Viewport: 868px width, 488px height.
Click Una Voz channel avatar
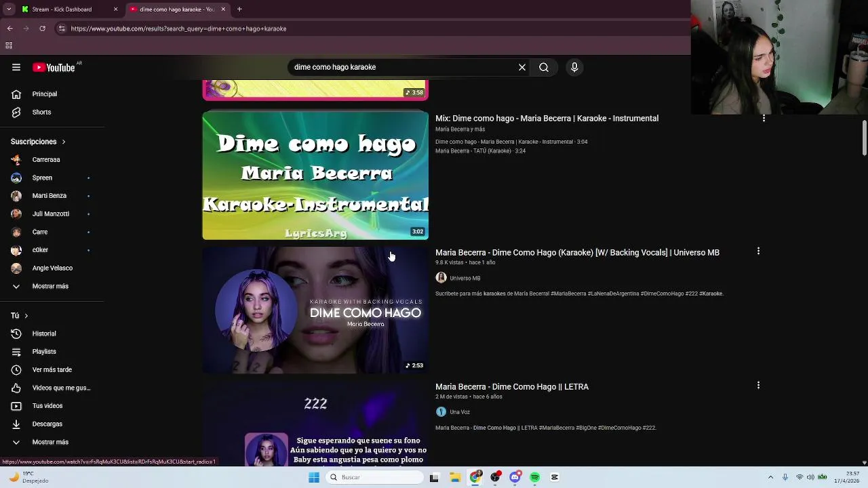pos(441,411)
